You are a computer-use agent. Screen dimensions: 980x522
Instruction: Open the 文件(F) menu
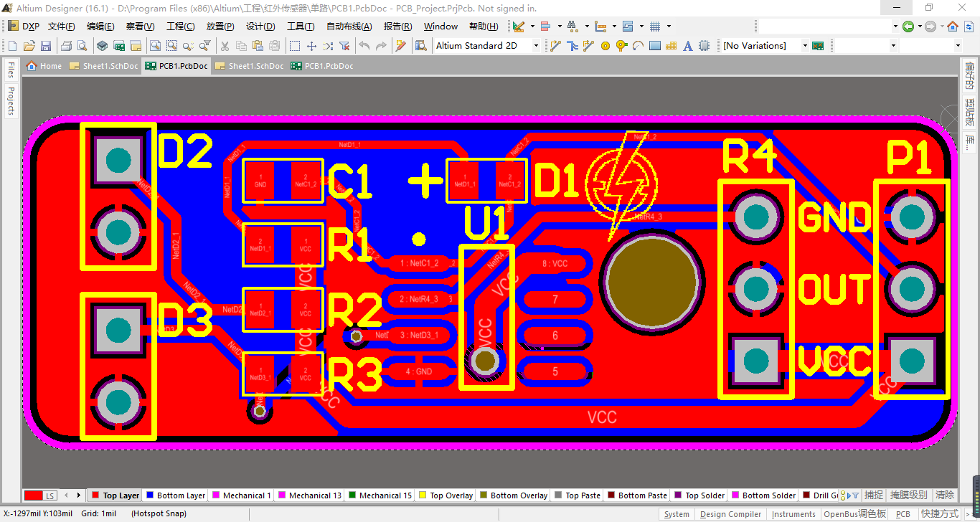[x=62, y=27]
